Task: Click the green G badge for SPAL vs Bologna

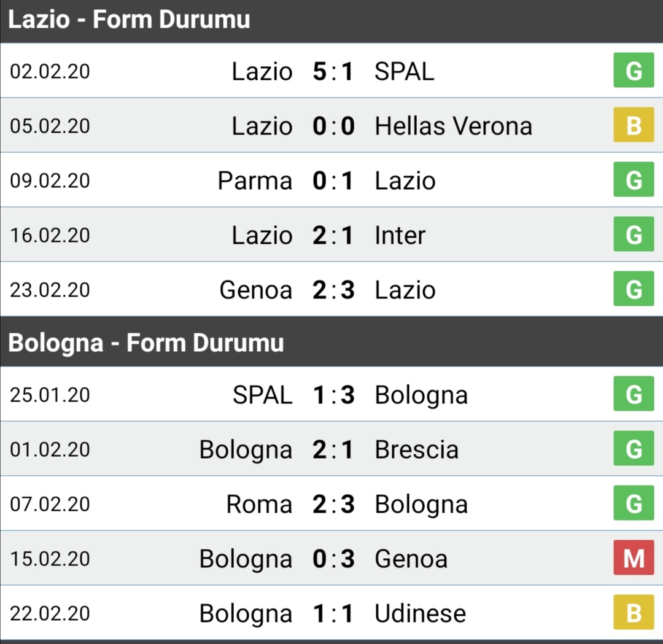Action: click(634, 394)
